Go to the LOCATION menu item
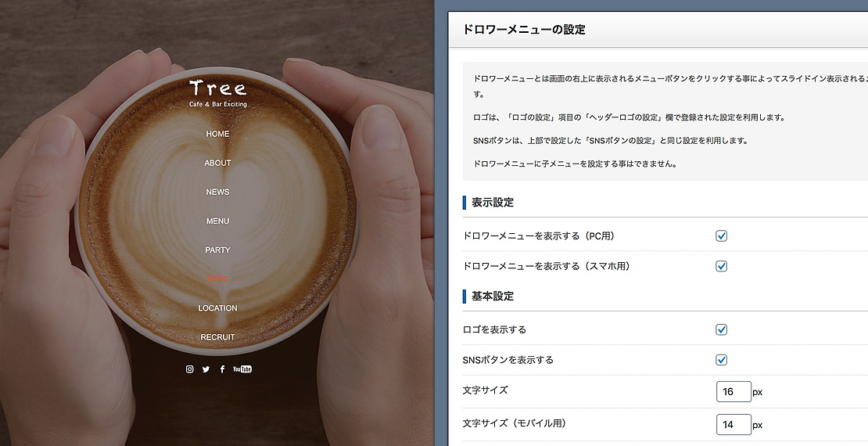Viewport: 868px width, 446px height. 217,308
